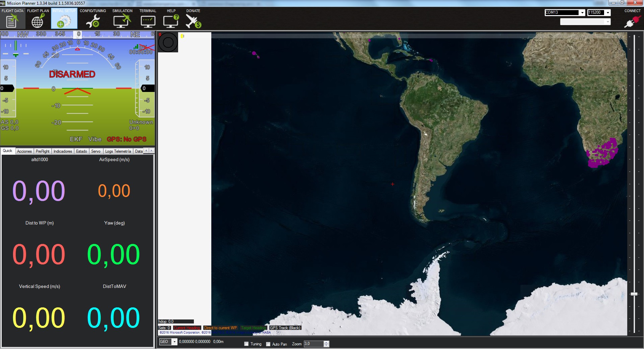Select the Initial Setup gear icon
The height and width of the screenshot is (349, 644).
pos(64,21)
